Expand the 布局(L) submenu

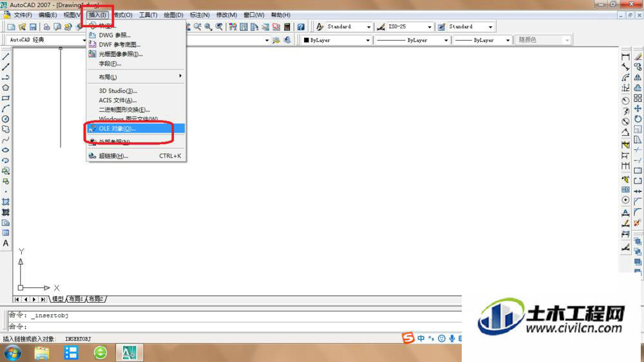135,77
